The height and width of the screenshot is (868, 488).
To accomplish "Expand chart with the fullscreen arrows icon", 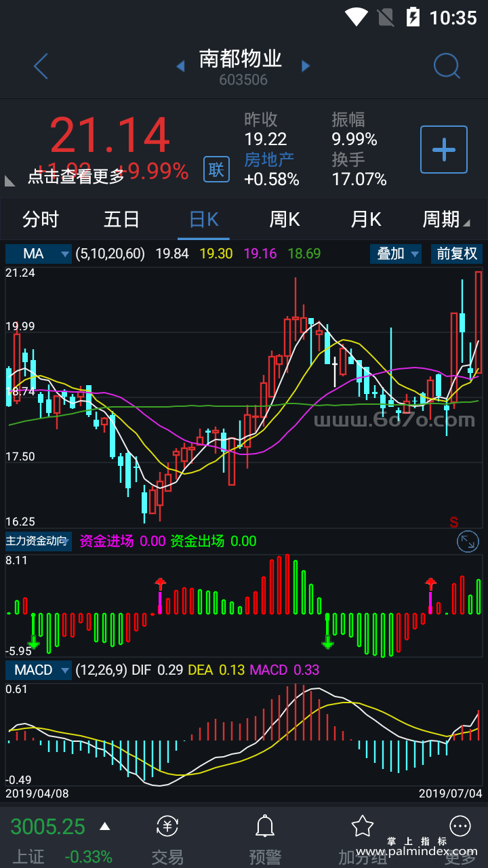I will [x=468, y=541].
